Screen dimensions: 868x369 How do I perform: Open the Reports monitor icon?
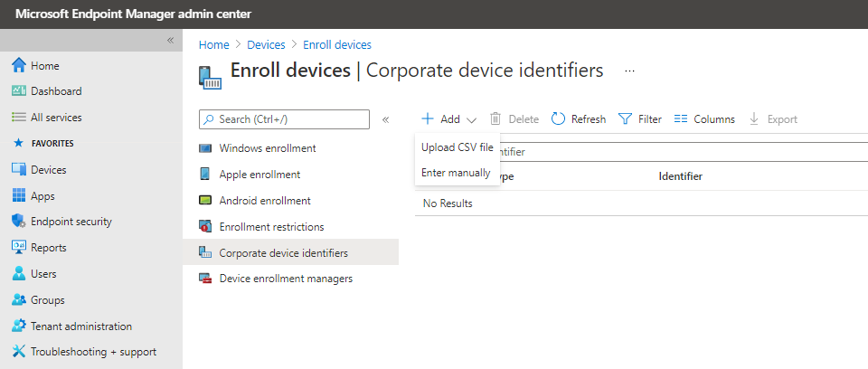19,248
